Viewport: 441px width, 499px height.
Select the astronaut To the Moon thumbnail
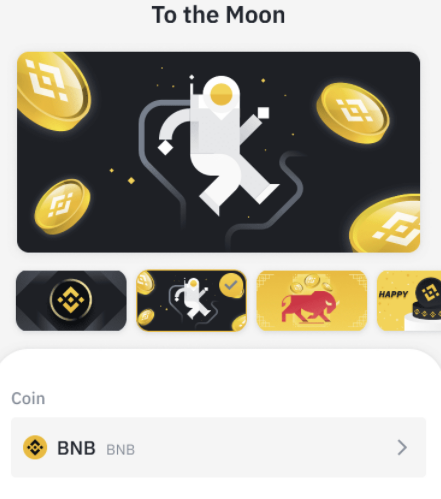pyautogui.click(x=192, y=301)
